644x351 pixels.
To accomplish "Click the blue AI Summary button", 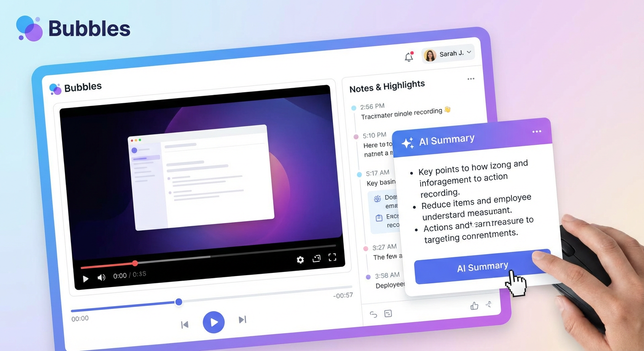I will [482, 266].
